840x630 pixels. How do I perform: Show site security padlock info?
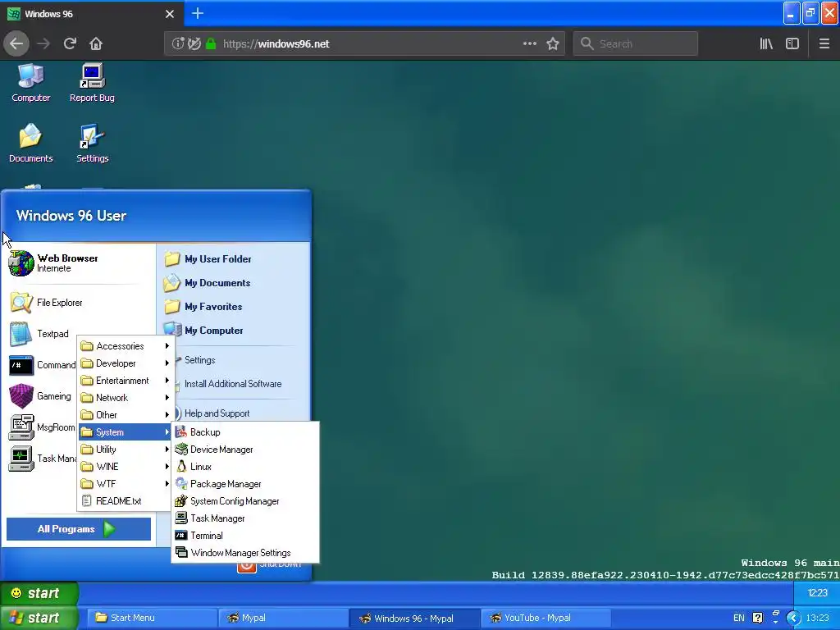click(x=211, y=44)
